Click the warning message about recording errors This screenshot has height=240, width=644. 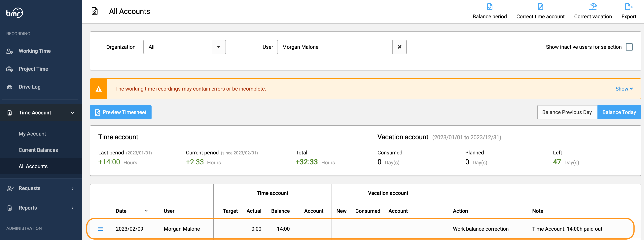pos(191,89)
